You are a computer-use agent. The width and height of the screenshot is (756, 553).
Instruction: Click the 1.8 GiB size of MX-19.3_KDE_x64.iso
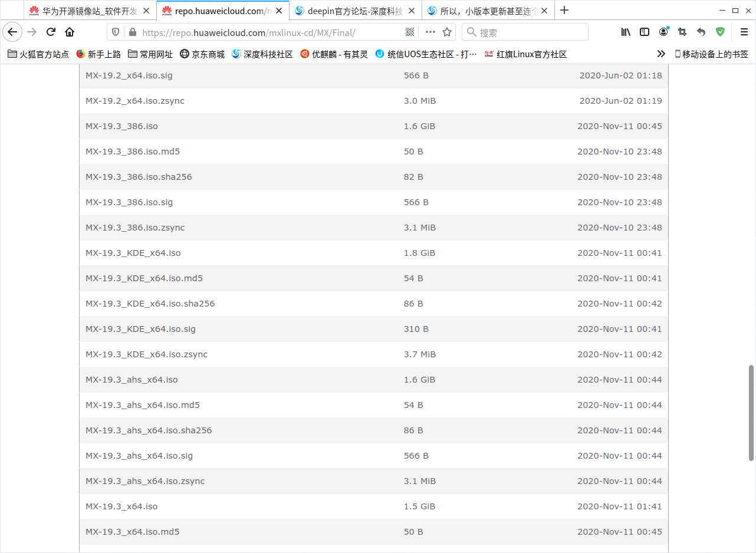pyautogui.click(x=419, y=253)
